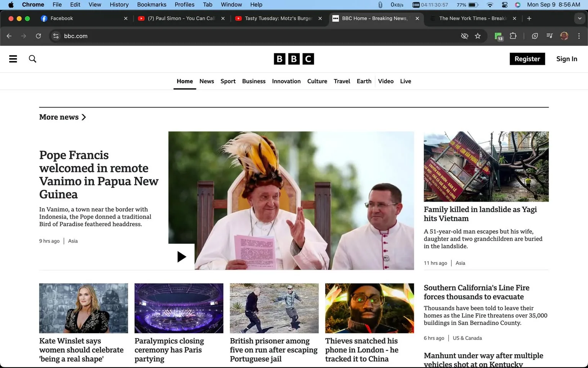The image size is (588, 368).
Task: Open the tab search dropdown arrow
Action: coord(580,18)
